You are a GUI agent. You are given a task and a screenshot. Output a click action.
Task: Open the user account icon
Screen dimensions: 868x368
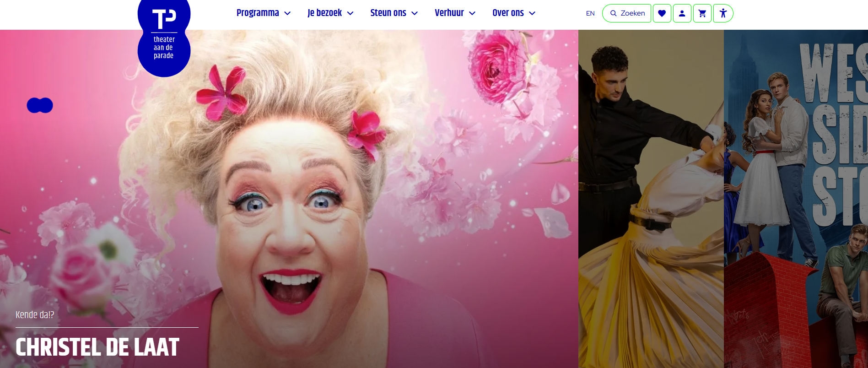tap(682, 13)
